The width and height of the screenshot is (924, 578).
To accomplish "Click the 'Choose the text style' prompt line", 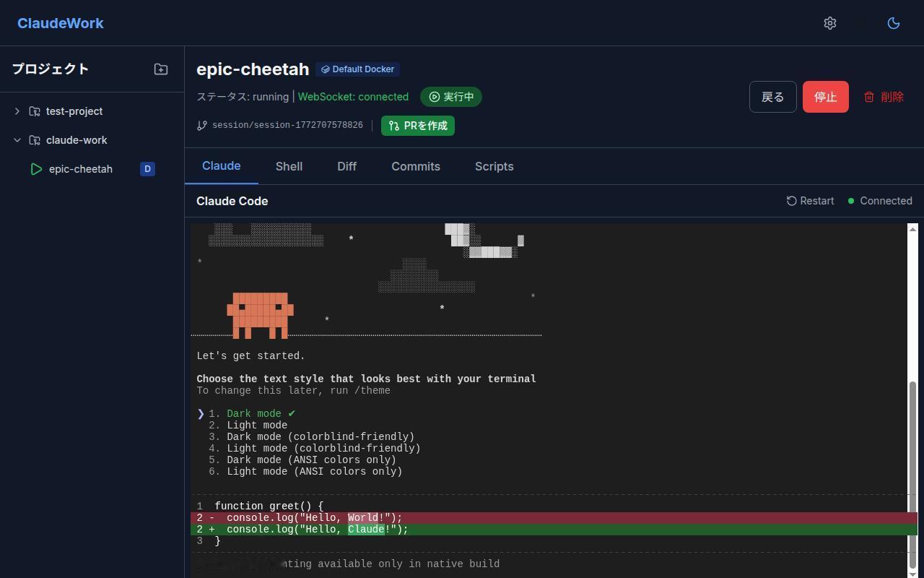I will tap(367, 379).
